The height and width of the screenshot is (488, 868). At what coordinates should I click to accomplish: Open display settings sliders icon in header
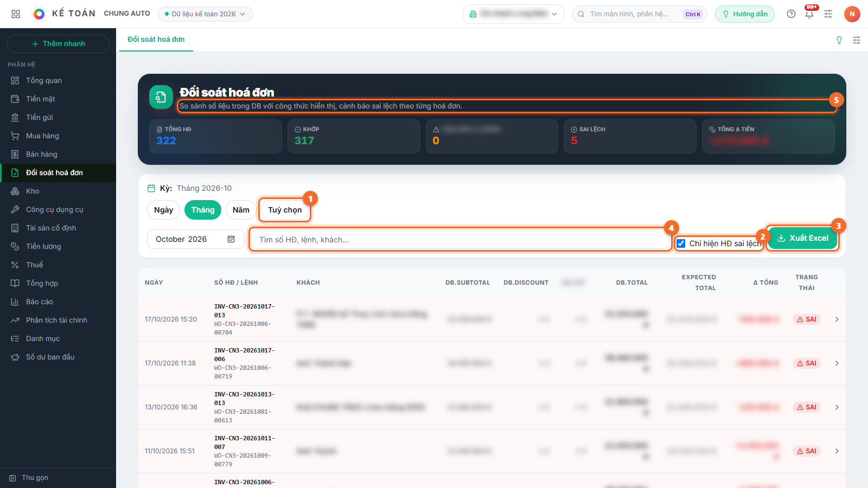[828, 14]
